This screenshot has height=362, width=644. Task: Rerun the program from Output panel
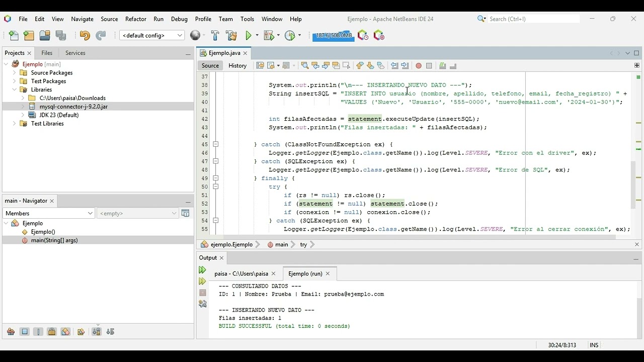click(202, 270)
